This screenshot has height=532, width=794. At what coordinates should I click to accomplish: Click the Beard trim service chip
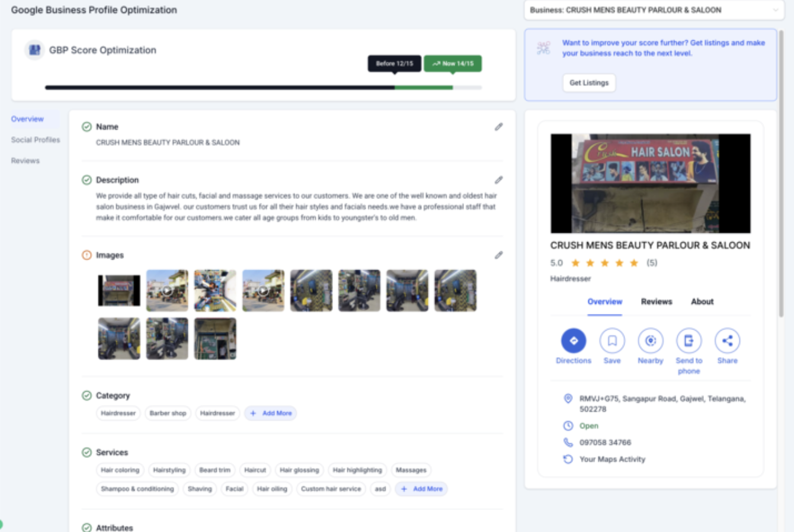214,470
